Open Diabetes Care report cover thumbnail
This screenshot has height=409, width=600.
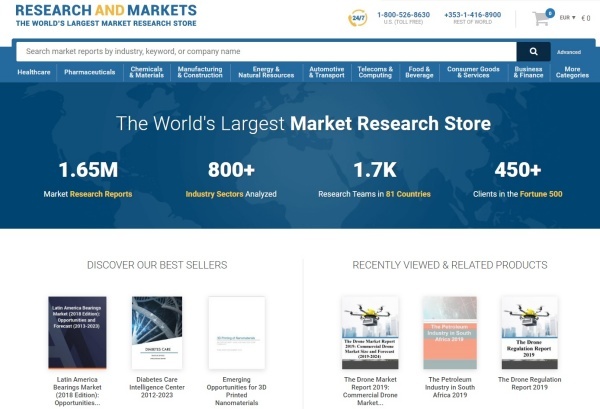[157, 332]
